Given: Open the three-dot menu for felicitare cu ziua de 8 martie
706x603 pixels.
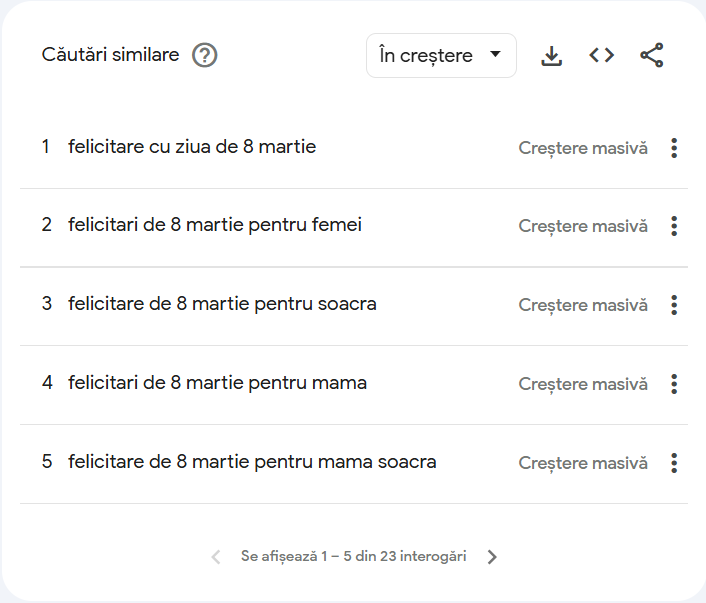Looking at the screenshot, I should pos(674,148).
